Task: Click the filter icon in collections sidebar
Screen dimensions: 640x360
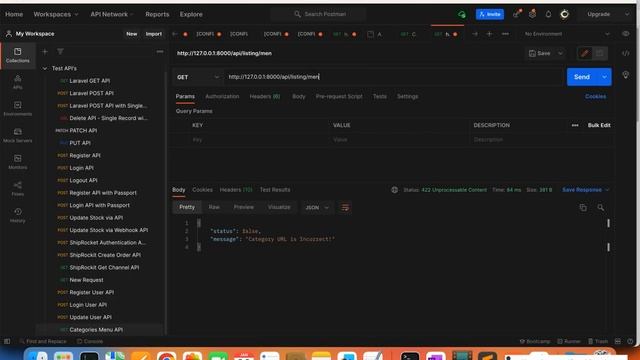Action: [60, 51]
